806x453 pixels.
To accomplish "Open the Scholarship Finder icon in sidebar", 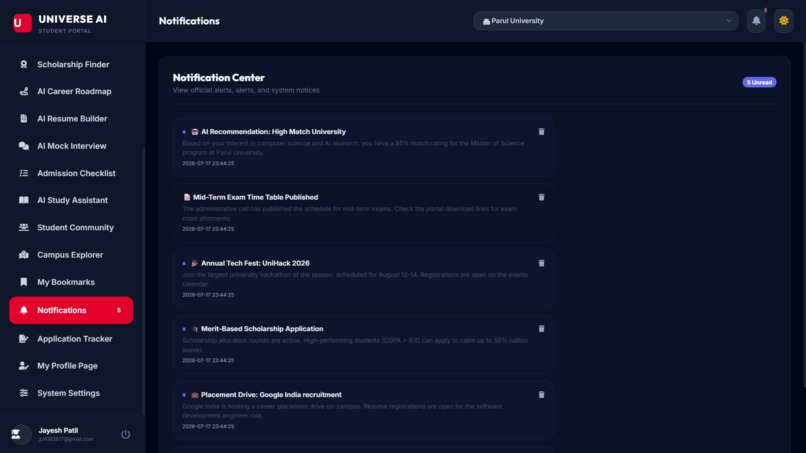I will (x=24, y=64).
